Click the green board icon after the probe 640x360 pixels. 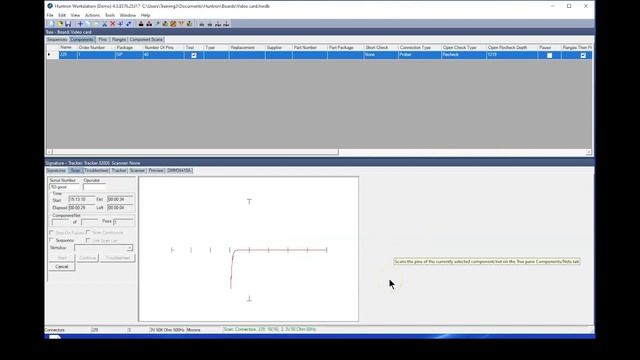point(165,24)
